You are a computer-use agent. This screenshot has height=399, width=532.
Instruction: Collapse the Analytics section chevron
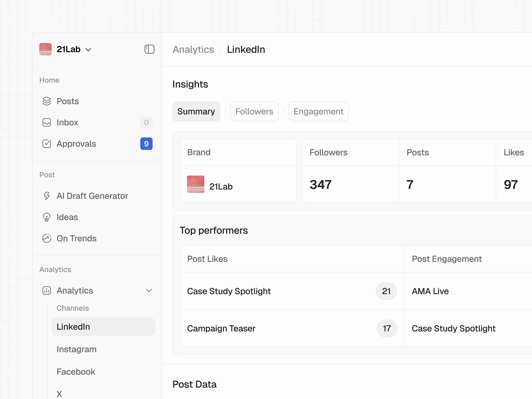click(x=149, y=290)
